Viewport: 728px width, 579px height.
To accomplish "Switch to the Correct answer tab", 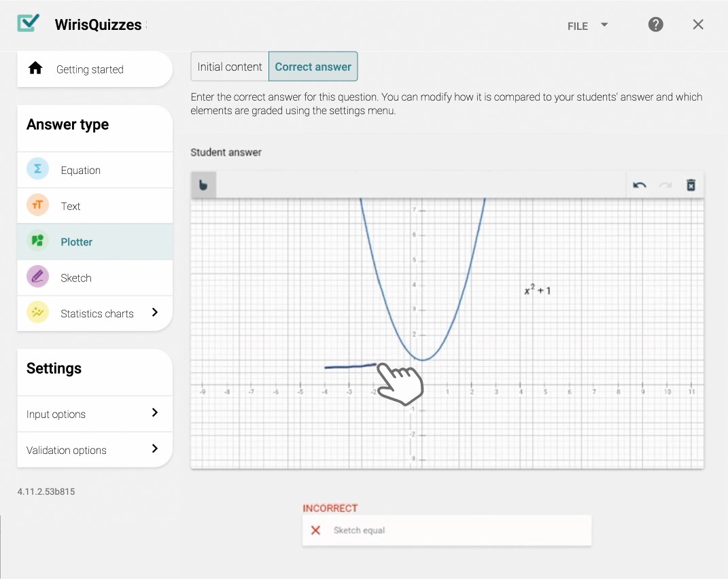I will click(313, 66).
